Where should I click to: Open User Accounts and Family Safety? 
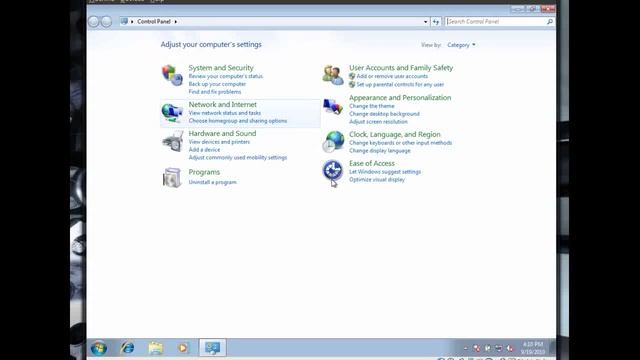tap(401, 68)
